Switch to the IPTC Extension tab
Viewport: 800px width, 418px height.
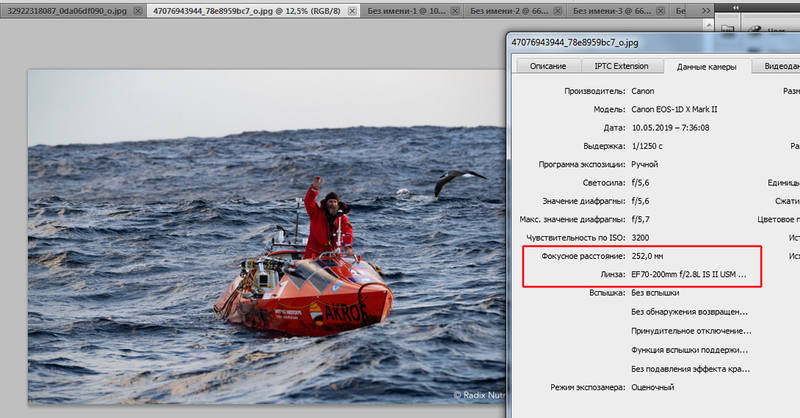click(621, 66)
